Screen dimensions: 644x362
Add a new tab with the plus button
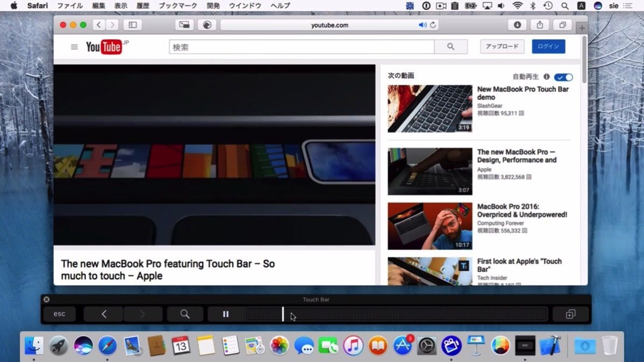coord(582,28)
